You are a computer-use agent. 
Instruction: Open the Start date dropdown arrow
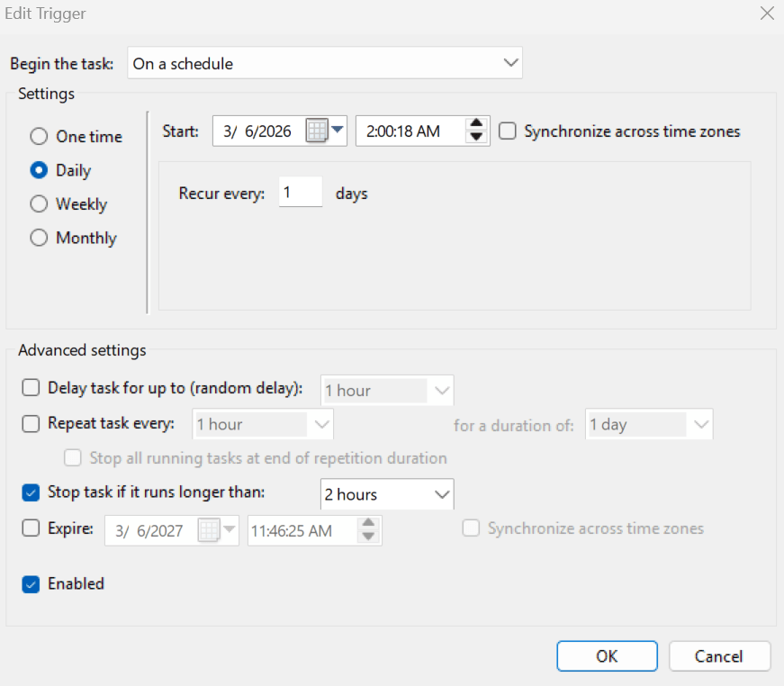coord(338,131)
